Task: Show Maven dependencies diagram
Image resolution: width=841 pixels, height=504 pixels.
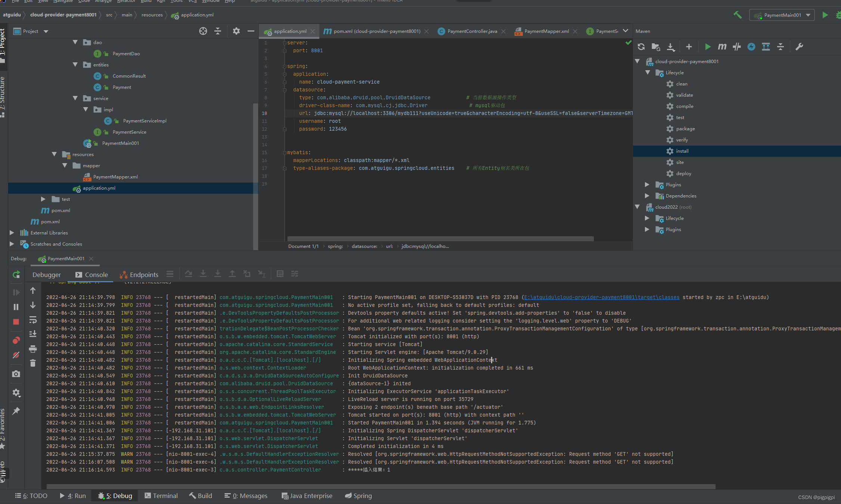Action: [x=766, y=47]
